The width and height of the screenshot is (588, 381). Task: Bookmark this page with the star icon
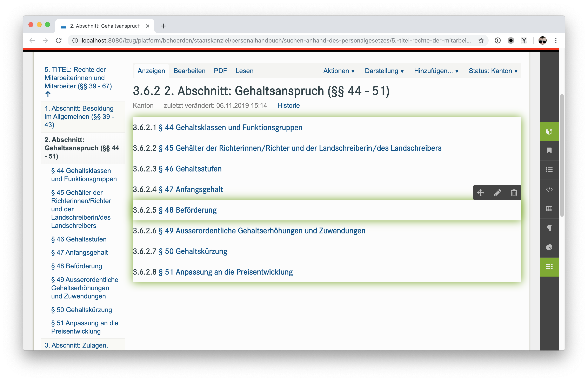(481, 40)
